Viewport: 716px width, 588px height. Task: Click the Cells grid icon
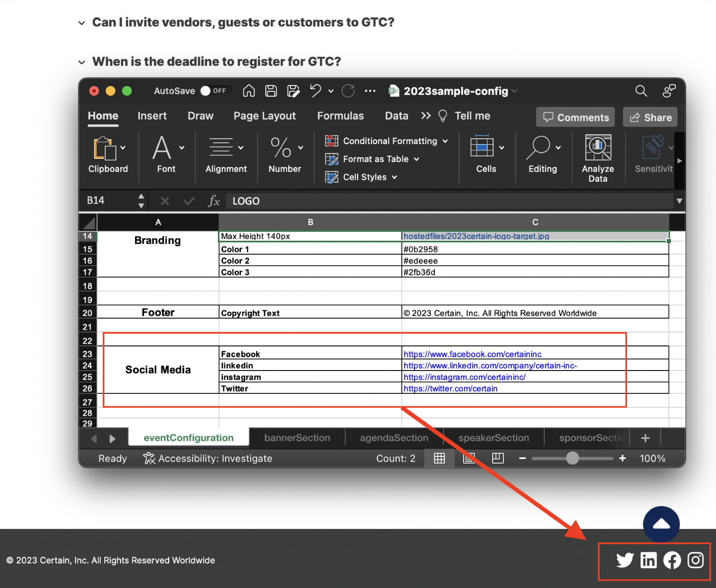point(482,146)
